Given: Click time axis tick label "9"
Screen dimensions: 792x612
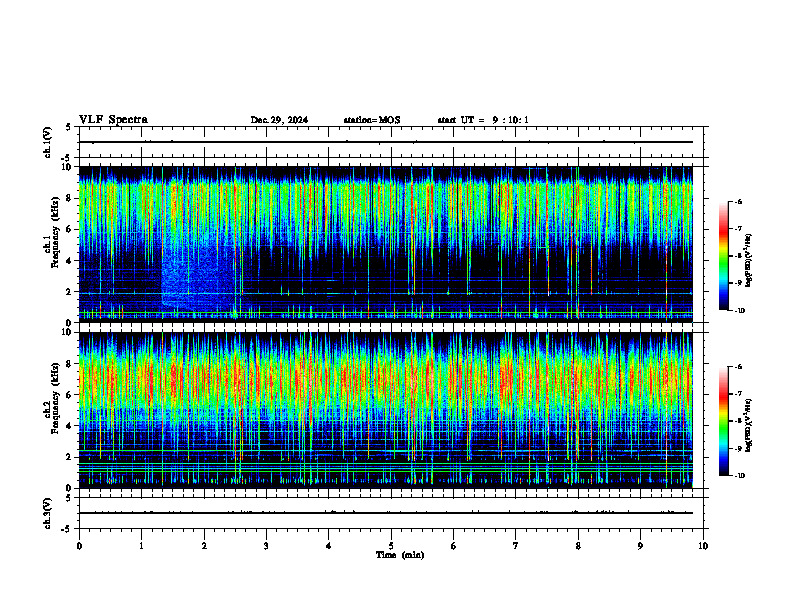Looking at the screenshot, I should click(x=640, y=546).
